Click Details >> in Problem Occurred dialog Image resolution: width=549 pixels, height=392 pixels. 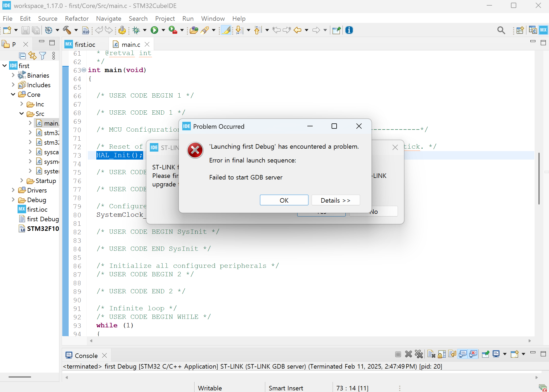click(x=336, y=200)
